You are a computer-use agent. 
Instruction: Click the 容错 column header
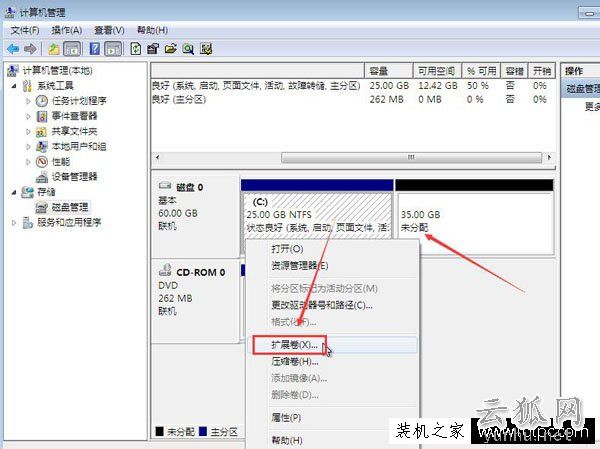point(514,71)
